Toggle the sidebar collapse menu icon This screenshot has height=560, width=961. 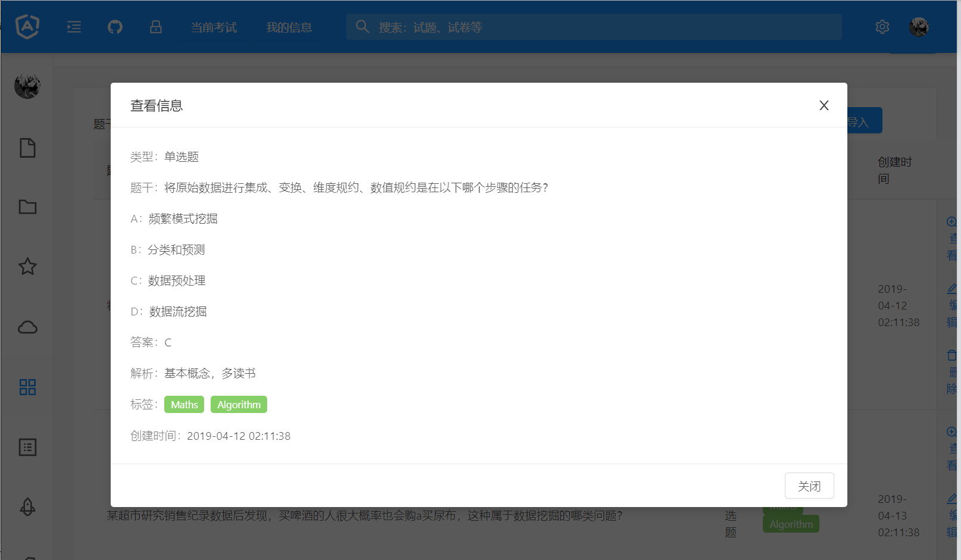[74, 27]
